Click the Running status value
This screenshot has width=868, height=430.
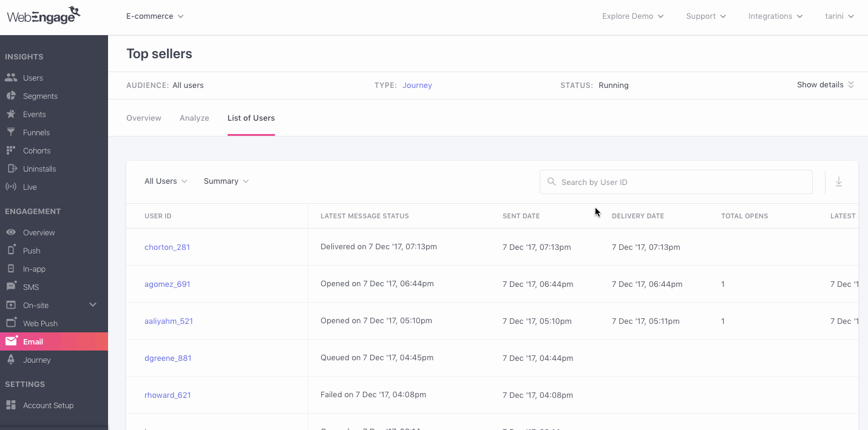pyautogui.click(x=614, y=86)
